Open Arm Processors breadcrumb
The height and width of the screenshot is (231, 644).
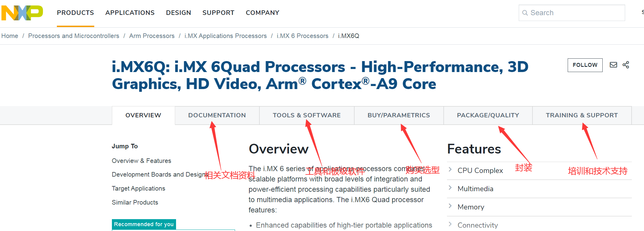click(152, 36)
